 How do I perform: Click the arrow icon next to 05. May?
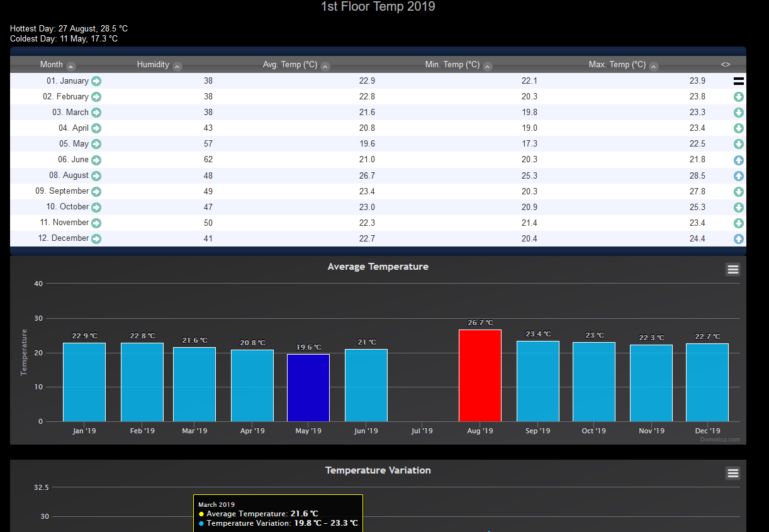[x=96, y=144]
